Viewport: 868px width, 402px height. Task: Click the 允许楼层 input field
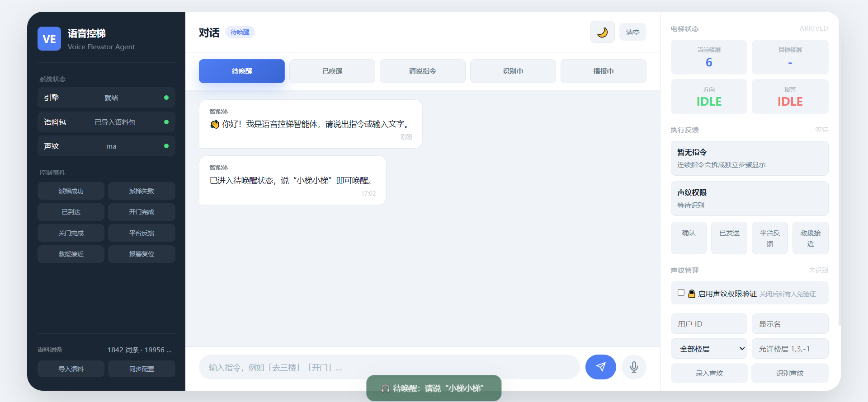pyautogui.click(x=790, y=349)
